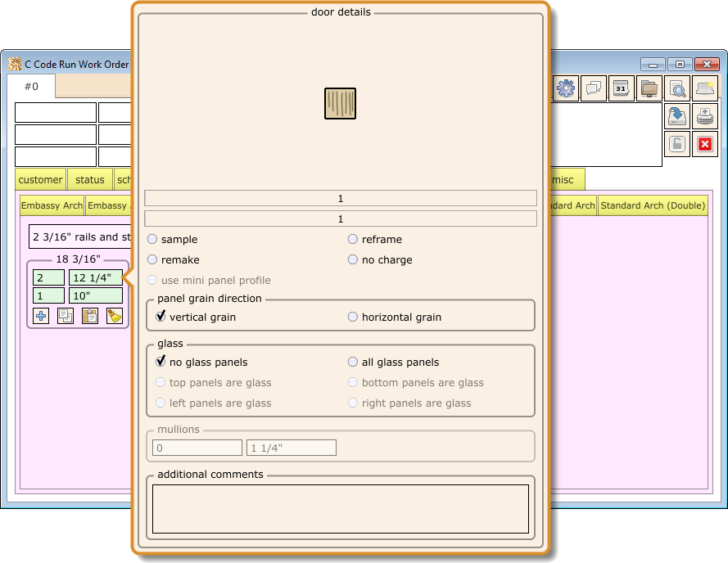Switch to the status tab

click(x=90, y=180)
